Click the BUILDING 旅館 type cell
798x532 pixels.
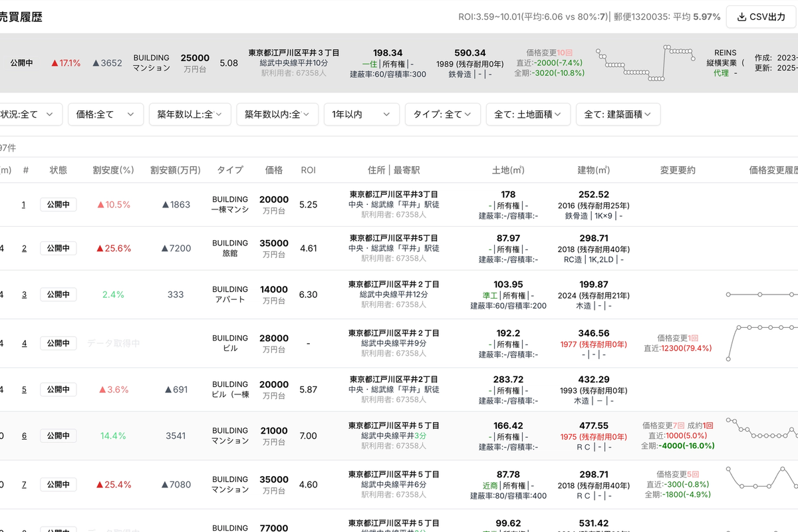(230, 248)
